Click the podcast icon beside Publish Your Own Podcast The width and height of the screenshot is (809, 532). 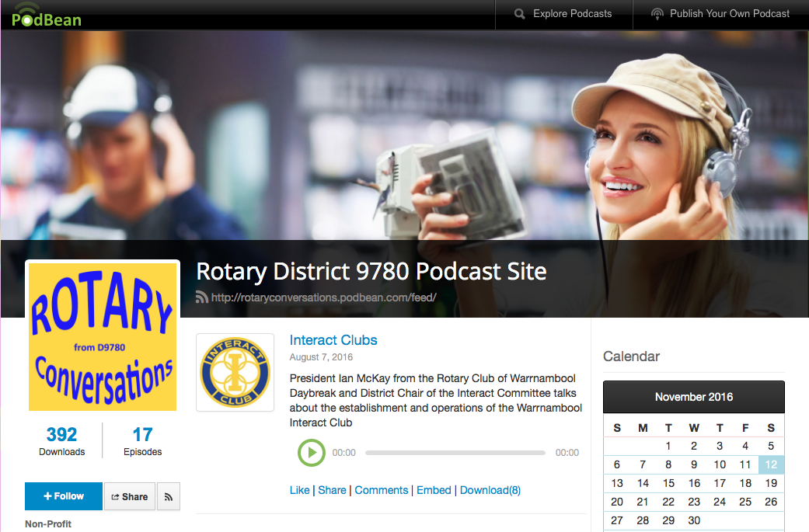[x=657, y=14]
